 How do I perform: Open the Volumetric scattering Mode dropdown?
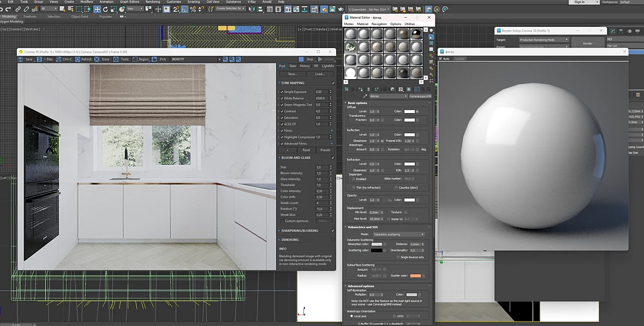(398, 234)
